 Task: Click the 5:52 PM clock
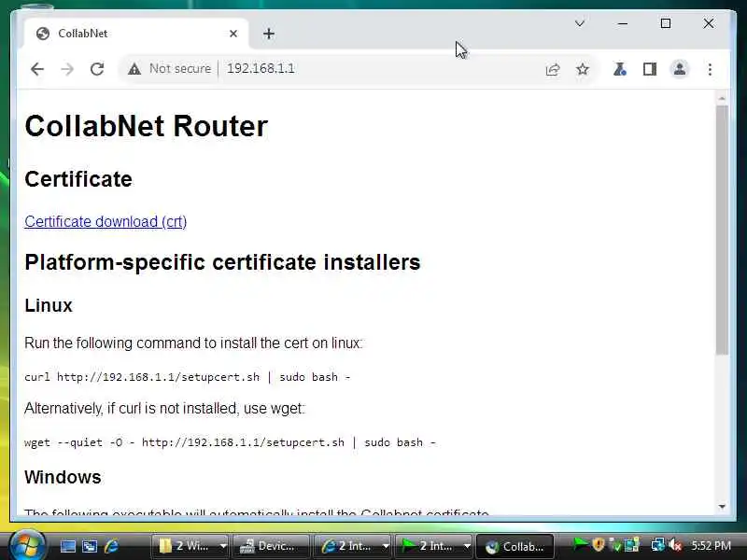coord(711,546)
